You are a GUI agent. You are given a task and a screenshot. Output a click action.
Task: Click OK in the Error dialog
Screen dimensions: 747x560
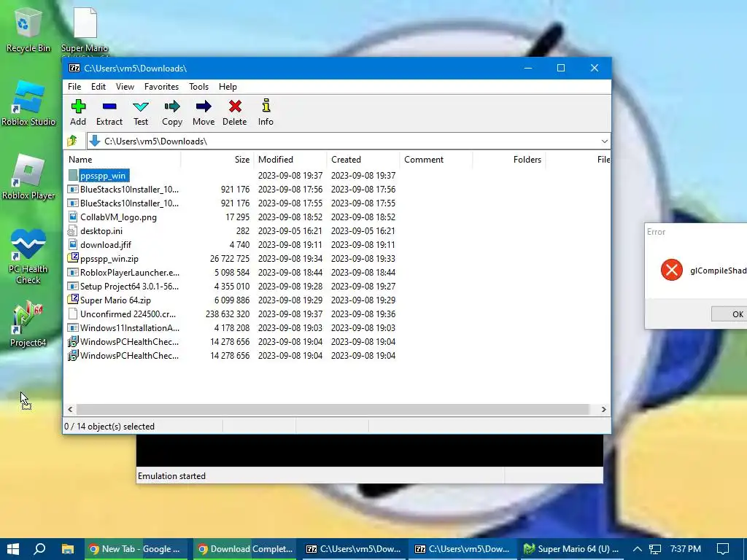click(x=729, y=314)
